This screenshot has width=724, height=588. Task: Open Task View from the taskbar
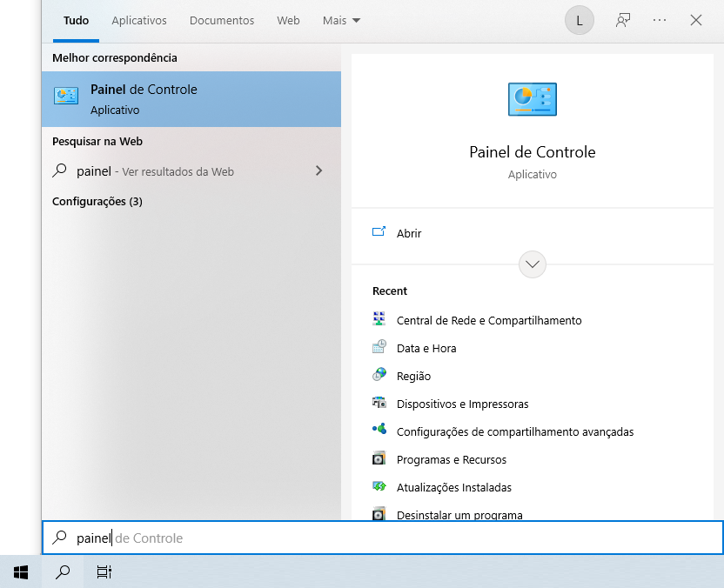(104, 571)
